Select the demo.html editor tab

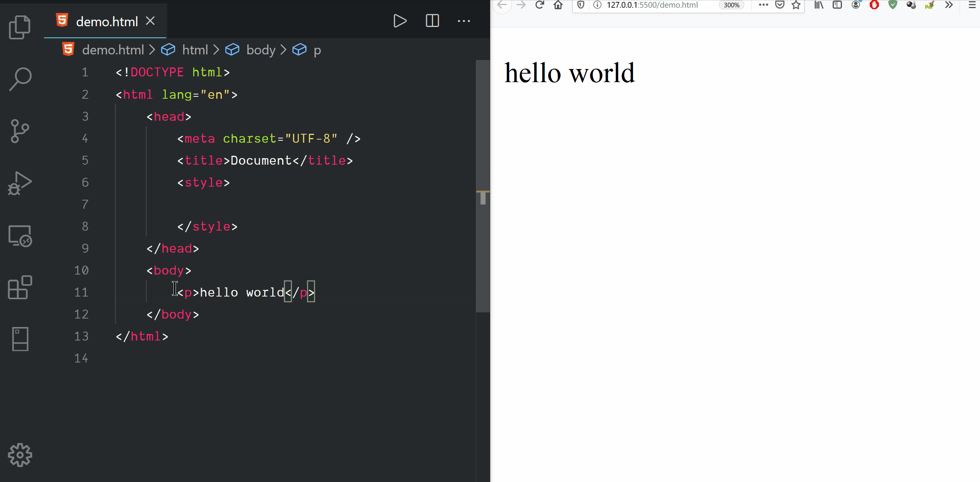(106, 22)
